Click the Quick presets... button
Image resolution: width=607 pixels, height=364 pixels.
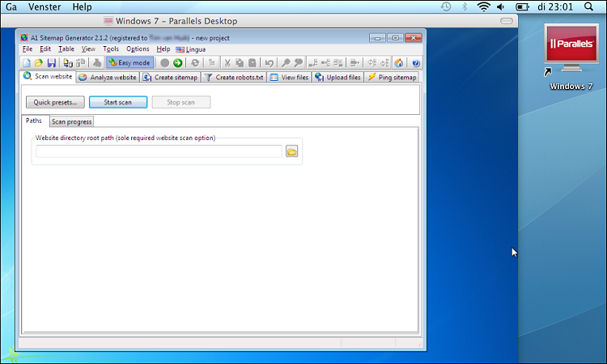point(55,102)
